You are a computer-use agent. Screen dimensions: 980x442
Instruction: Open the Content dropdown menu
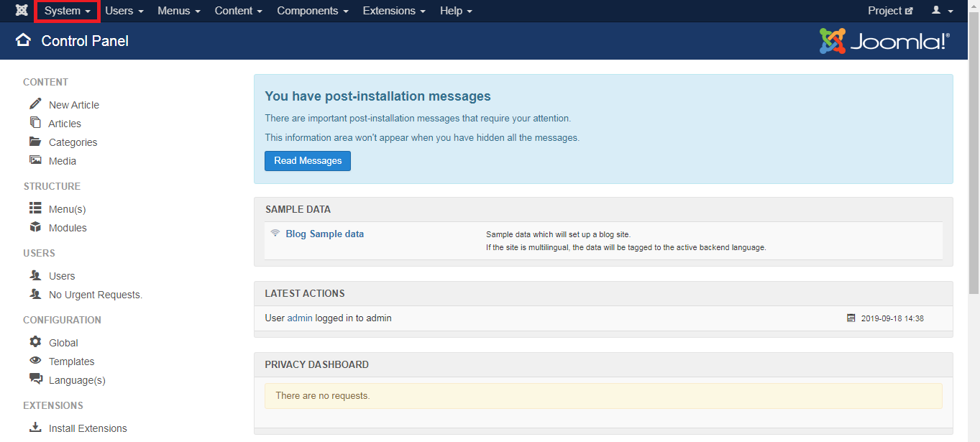click(x=239, y=11)
